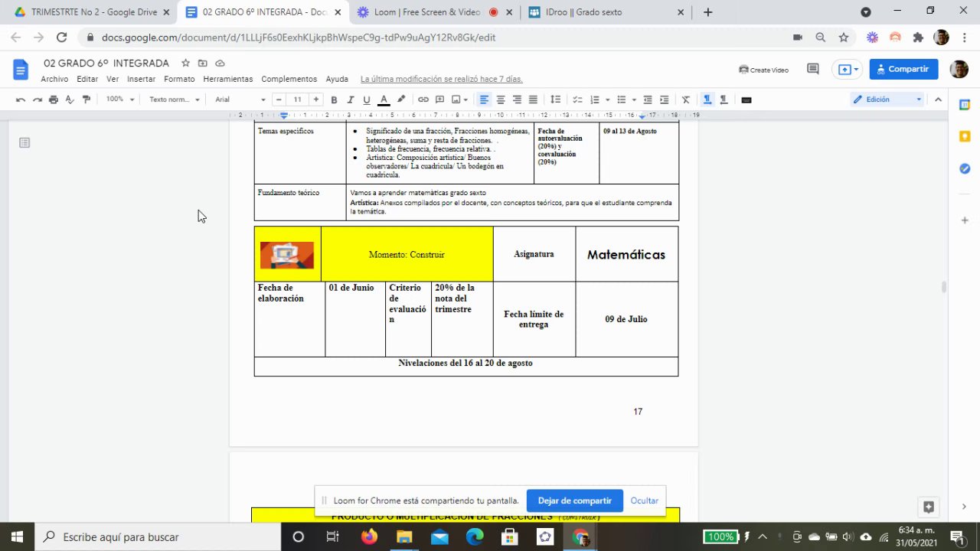Open the text color picker
Image resolution: width=980 pixels, height=551 pixels.
[384, 99]
